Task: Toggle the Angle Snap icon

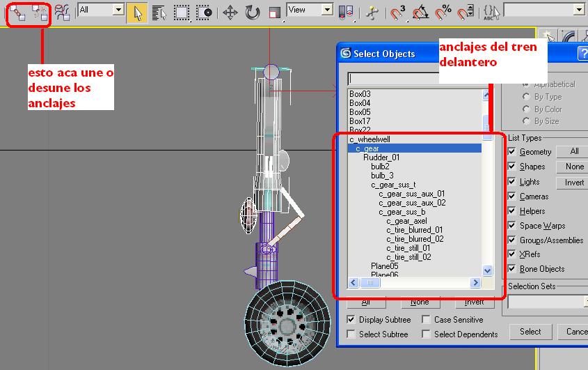Action: pyautogui.click(x=420, y=12)
